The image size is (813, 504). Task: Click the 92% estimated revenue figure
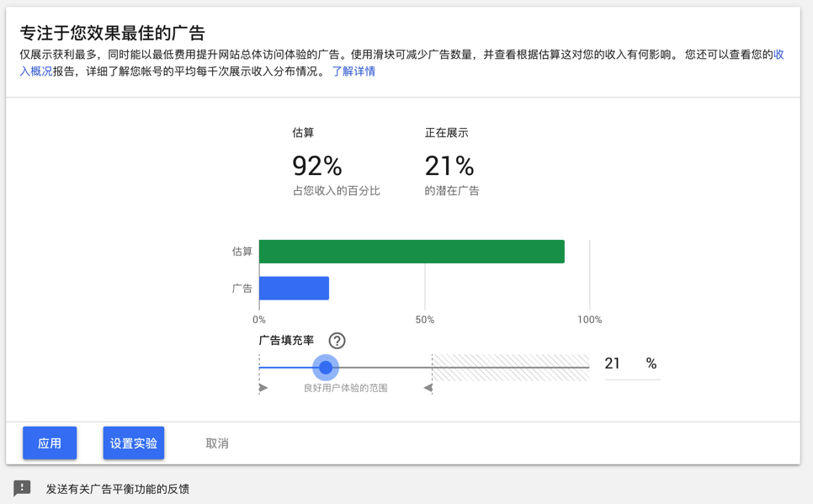click(x=316, y=166)
